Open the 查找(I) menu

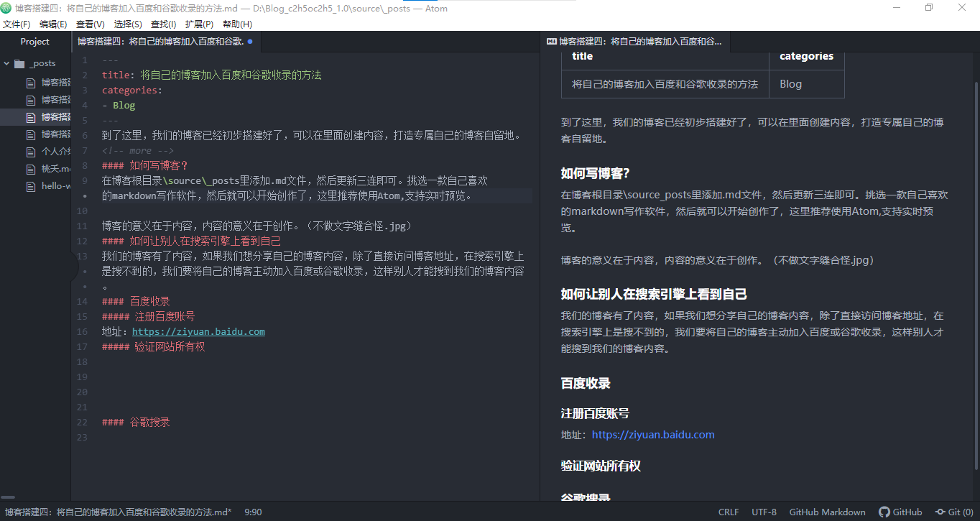[163, 24]
